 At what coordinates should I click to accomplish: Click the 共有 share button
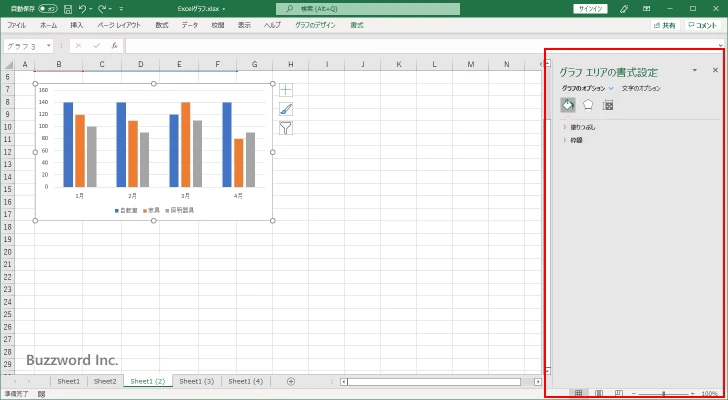664,26
